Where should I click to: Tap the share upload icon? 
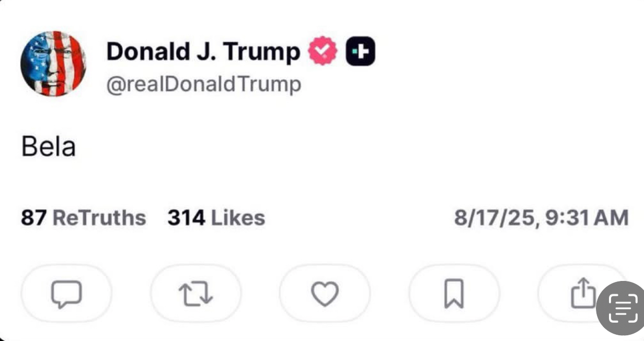click(x=582, y=292)
